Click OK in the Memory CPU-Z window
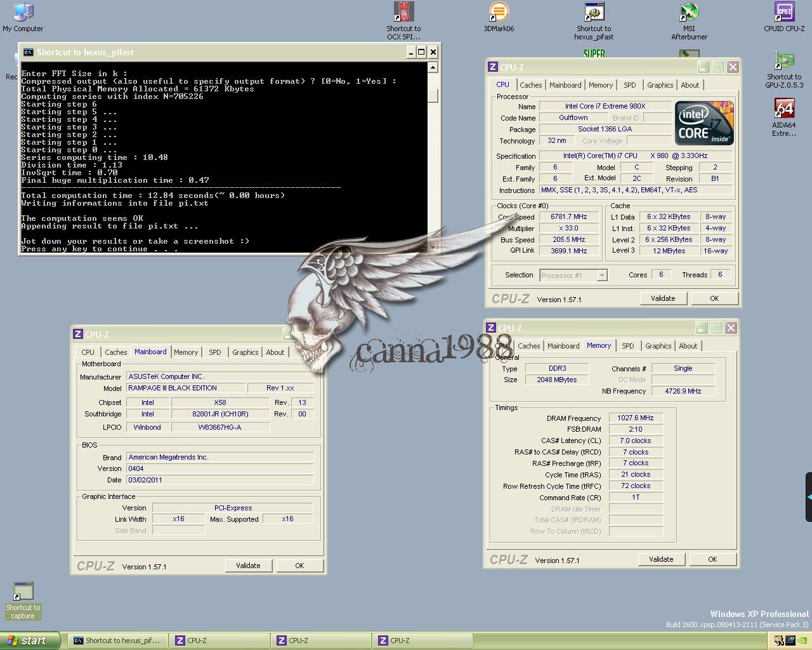 (712, 559)
